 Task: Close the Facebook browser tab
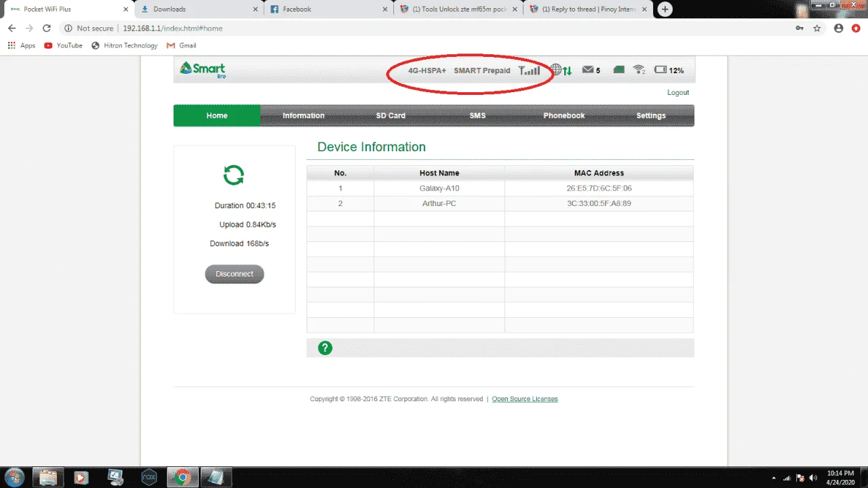point(385,9)
